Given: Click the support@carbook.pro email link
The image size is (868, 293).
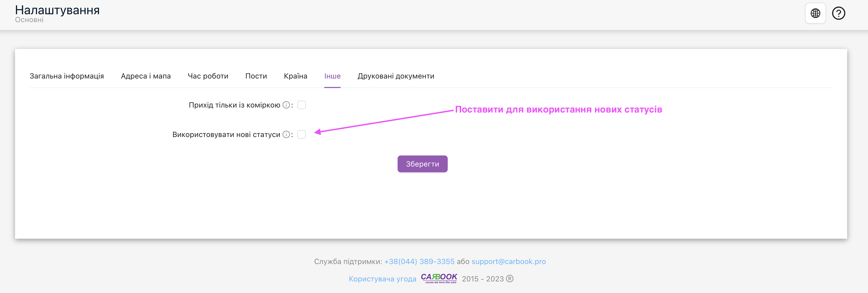Looking at the screenshot, I should click(x=508, y=261).
